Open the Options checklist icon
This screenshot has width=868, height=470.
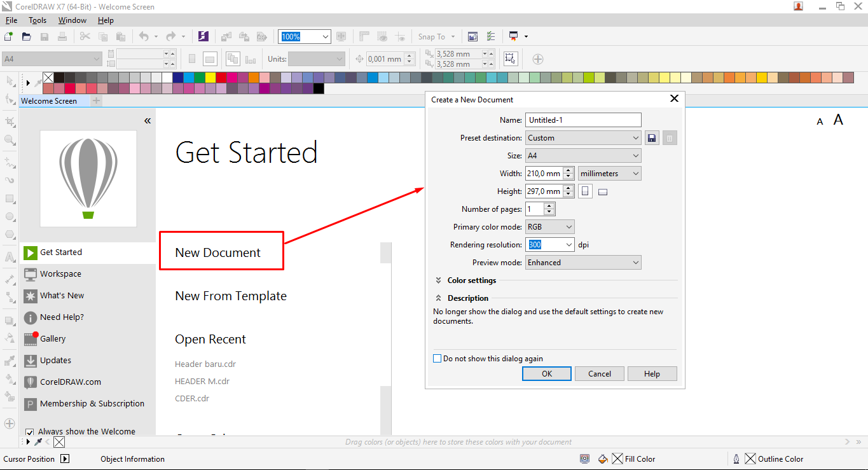click(490, 37)
